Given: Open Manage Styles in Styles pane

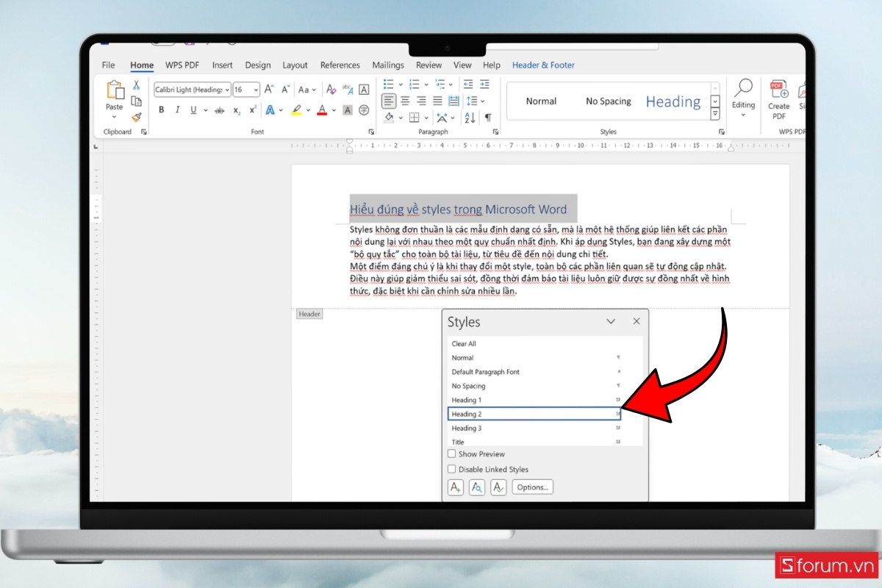Looking at the screenshot, I should [498, 487].
